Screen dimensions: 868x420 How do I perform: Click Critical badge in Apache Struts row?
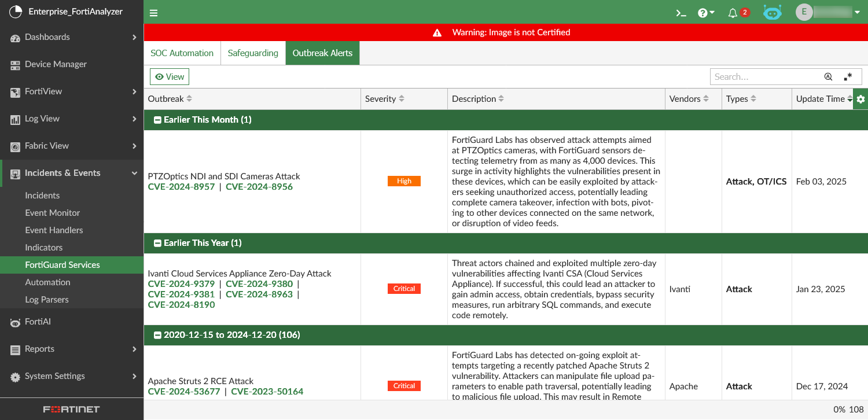click(404, 386)
